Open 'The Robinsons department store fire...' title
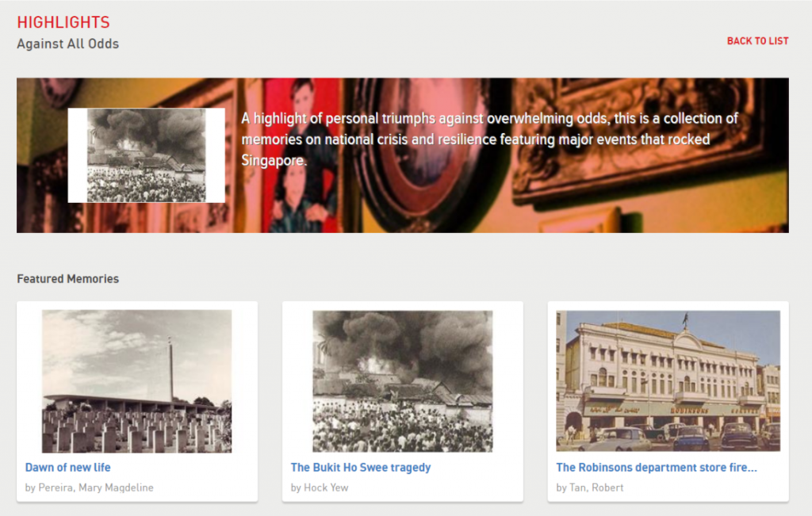Screen dimensions: 812x516 656,468
